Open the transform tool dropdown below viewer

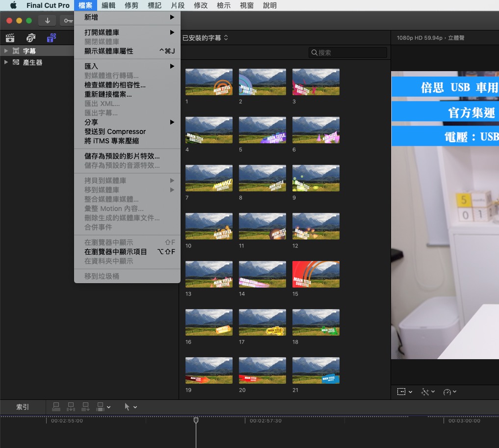pyautogui.click(x=405, y=392)
